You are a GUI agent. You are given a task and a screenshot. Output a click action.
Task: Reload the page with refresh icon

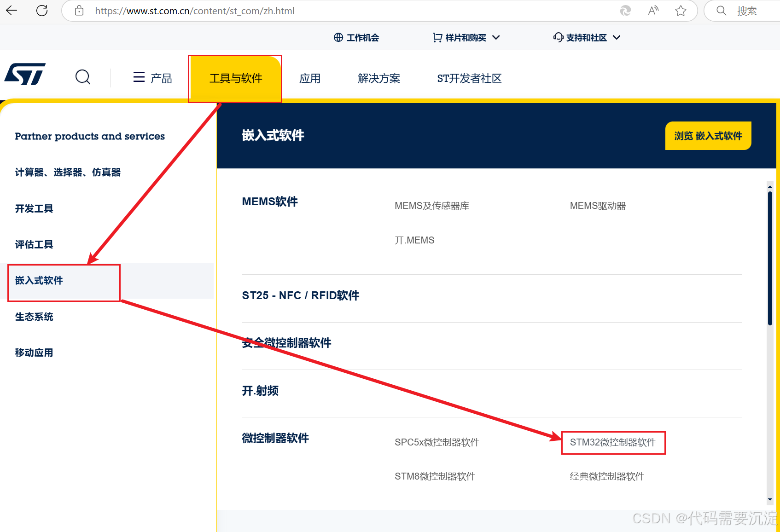tap(42, 10)
